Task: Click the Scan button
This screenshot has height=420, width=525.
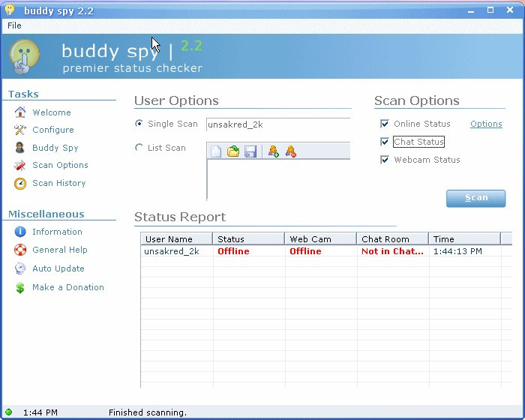Action: 475,198
